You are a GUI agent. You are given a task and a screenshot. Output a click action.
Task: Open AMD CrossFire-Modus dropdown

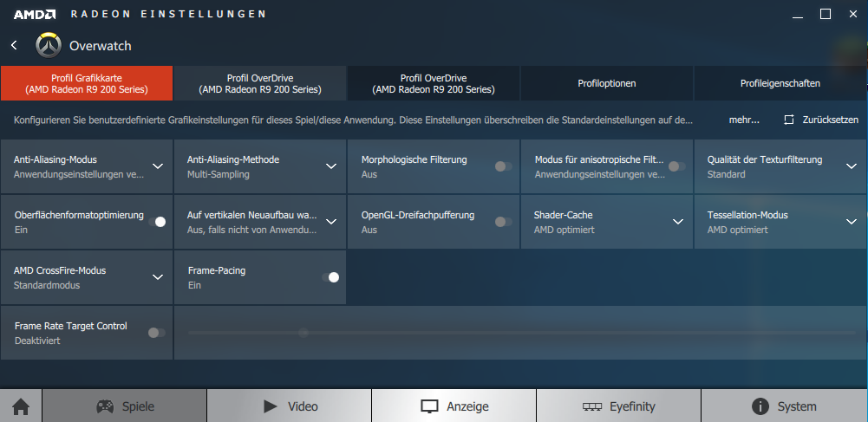[158, 277]
